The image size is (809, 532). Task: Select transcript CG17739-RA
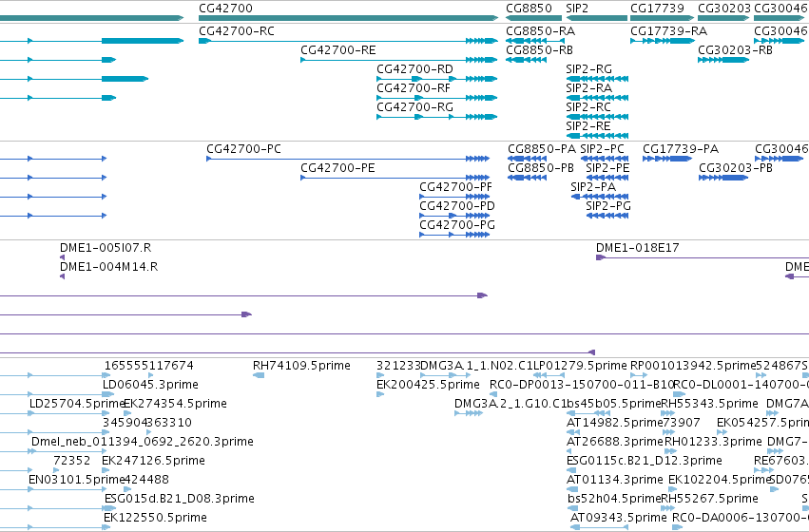(x=663, y=41)
